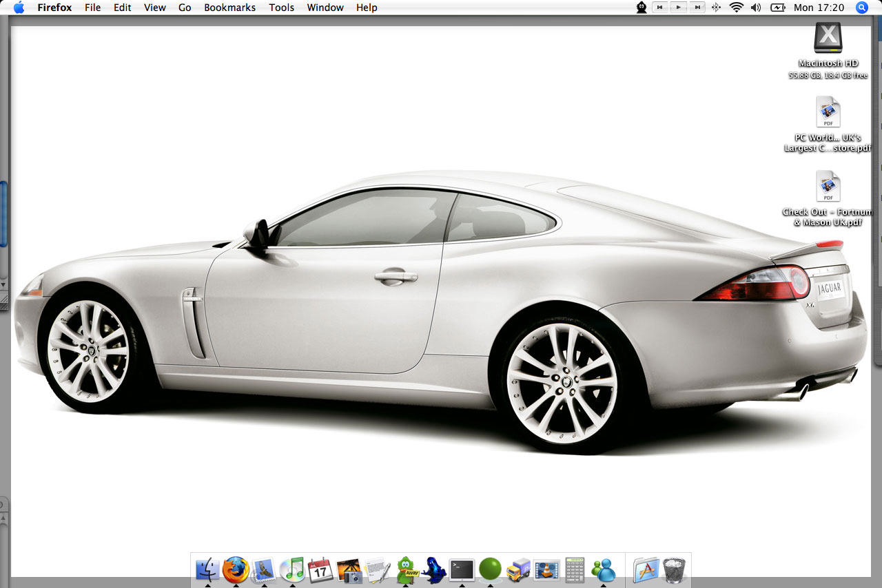Open Finder from the dock

tap(207, 569)
